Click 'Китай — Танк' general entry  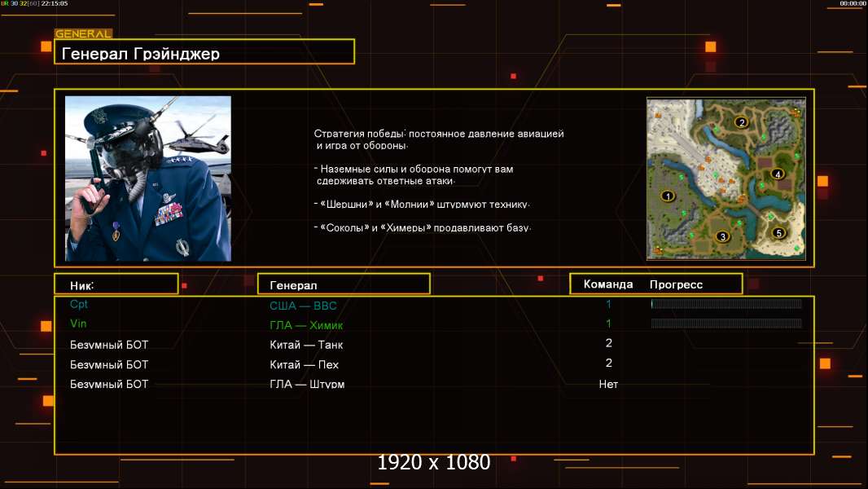[306, 345]
